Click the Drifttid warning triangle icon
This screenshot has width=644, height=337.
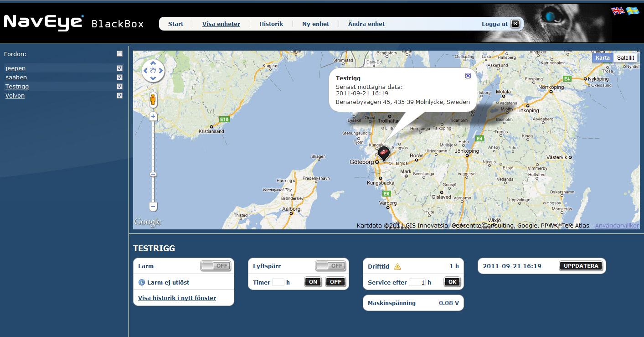coord(397,266)
